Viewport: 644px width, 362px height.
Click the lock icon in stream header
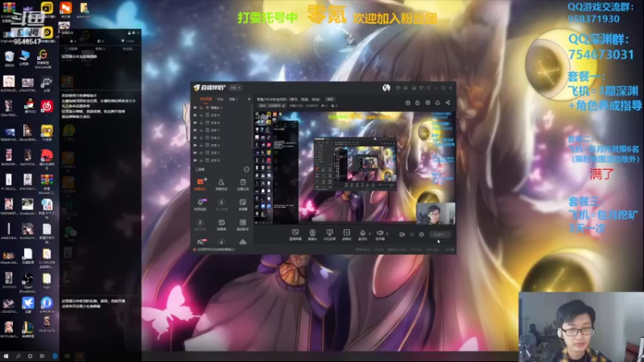point(417,103)
